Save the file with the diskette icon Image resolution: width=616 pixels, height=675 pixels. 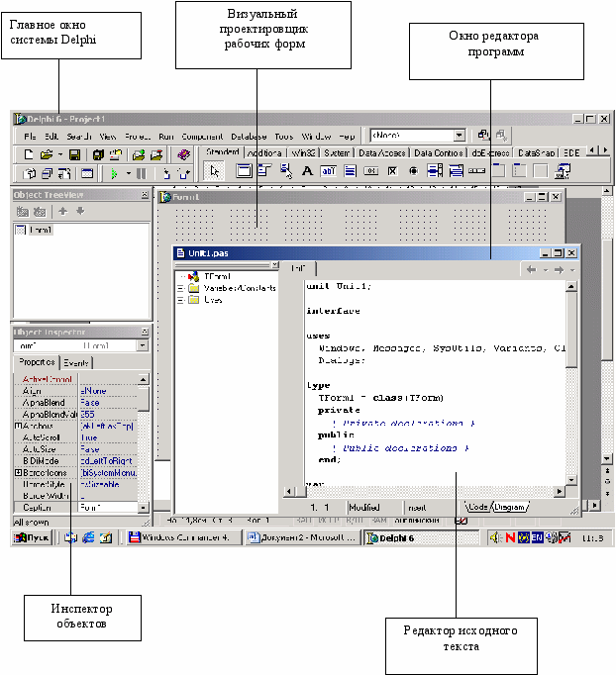(x=75, y=154)
